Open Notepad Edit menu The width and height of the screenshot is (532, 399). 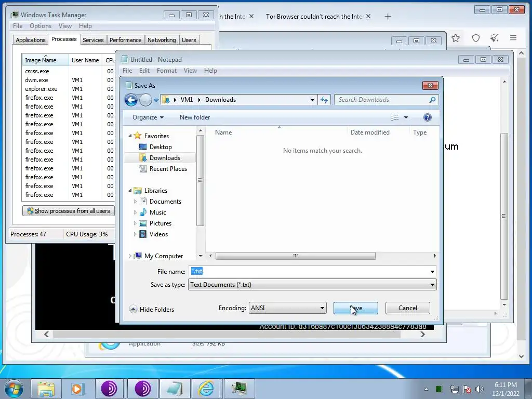click(x=144, y=71)
